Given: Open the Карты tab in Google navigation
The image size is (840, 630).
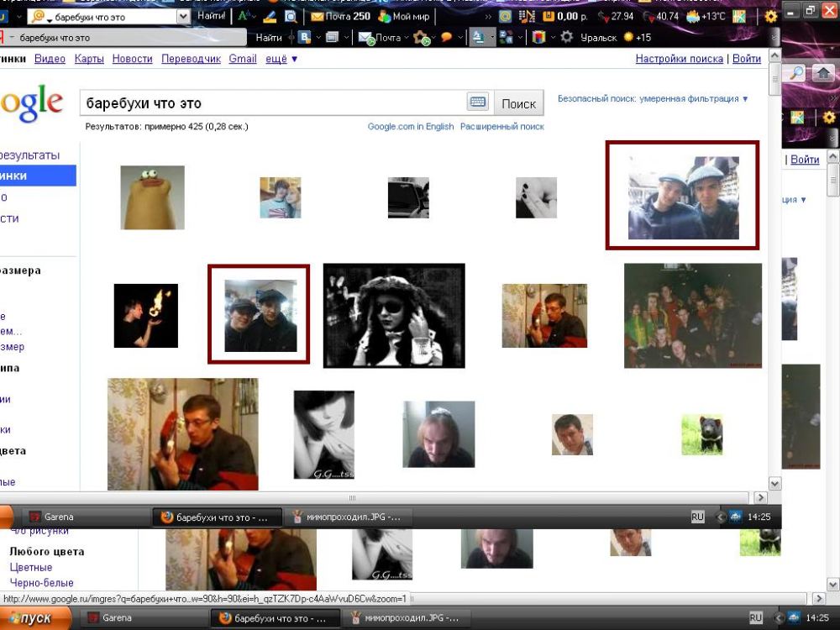Looking at the screenshot, I should click(89, 59).
